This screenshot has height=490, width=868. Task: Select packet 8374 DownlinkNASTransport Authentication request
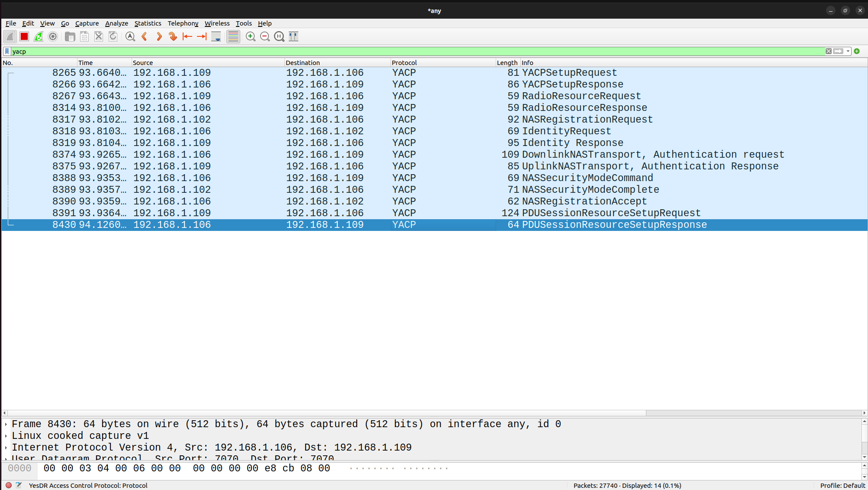(435, 155)
